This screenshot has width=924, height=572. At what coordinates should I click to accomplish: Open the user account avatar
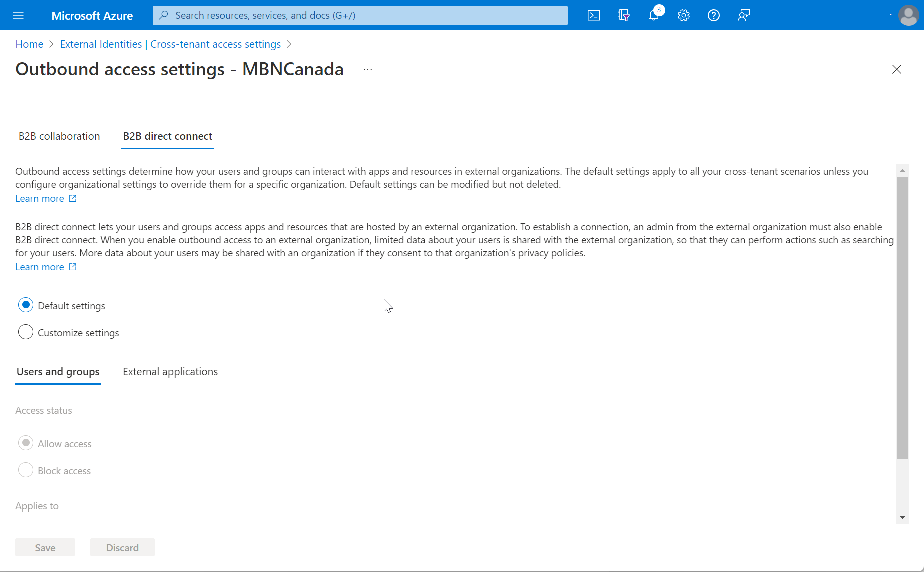908,15
